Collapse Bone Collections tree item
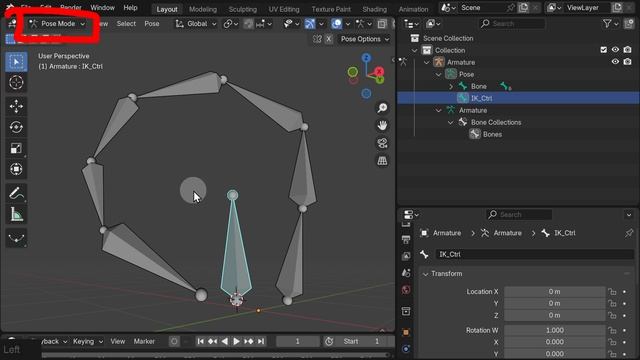640x360 pixels. click(x=451, y=122)
